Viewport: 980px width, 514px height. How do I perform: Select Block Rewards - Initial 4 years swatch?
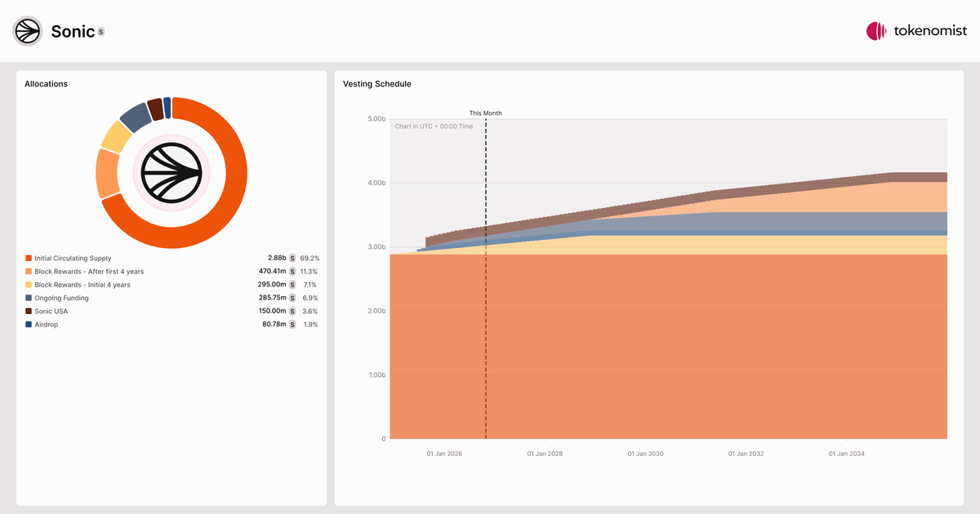[29, 285]
